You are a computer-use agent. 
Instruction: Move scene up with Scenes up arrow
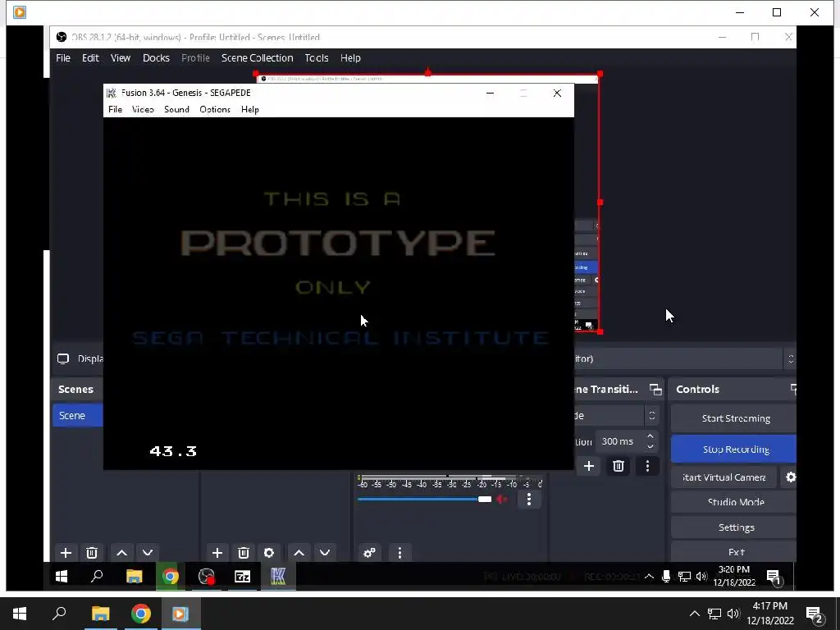(x=121, y=552)
